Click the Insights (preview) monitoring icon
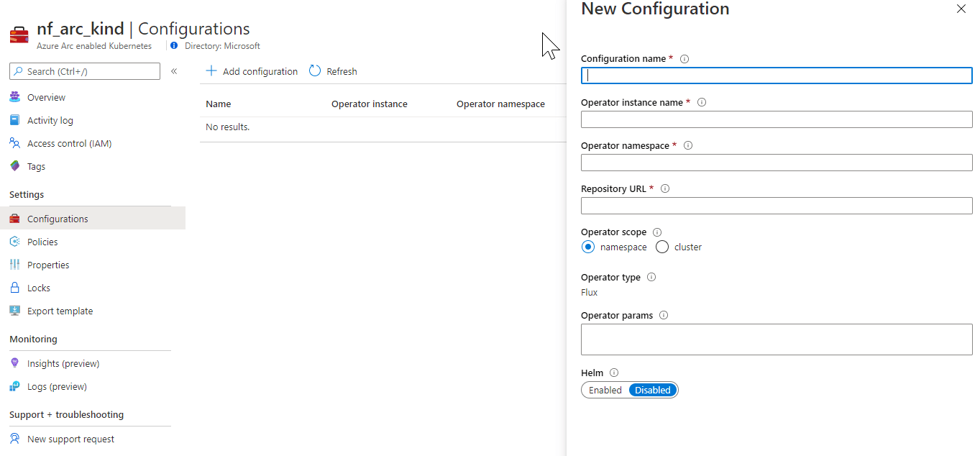The image size is (980, 456). [x=15, y=362]
